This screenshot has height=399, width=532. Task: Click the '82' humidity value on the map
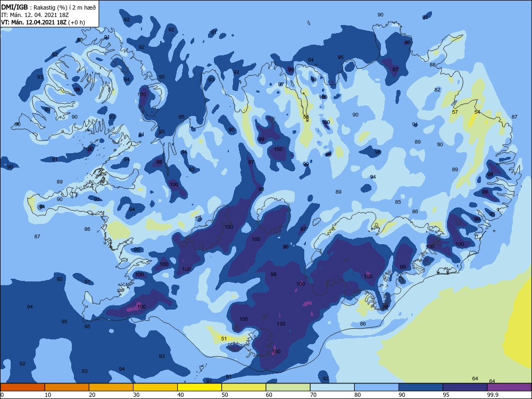click(x=437, y=89)
